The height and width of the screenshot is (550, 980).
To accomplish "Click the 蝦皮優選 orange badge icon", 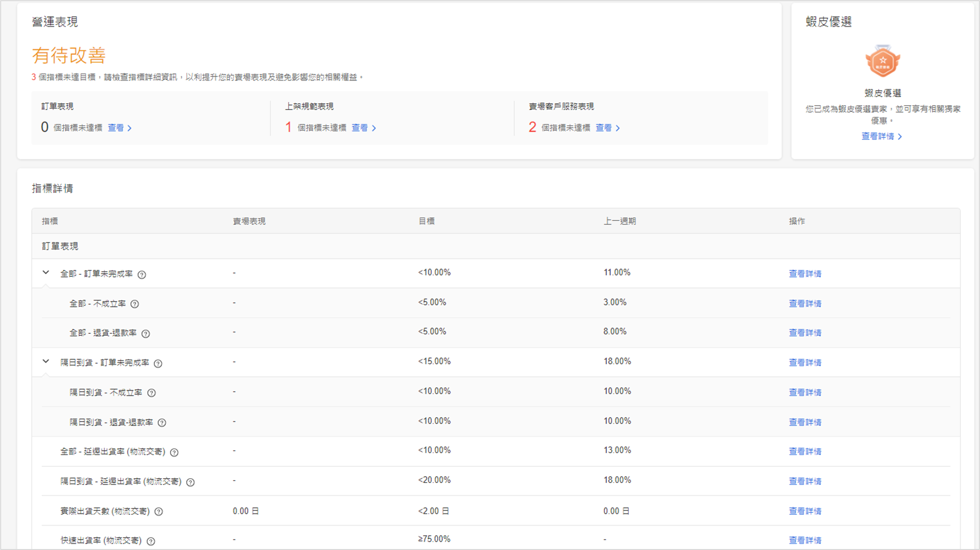I will coord(883,62).
